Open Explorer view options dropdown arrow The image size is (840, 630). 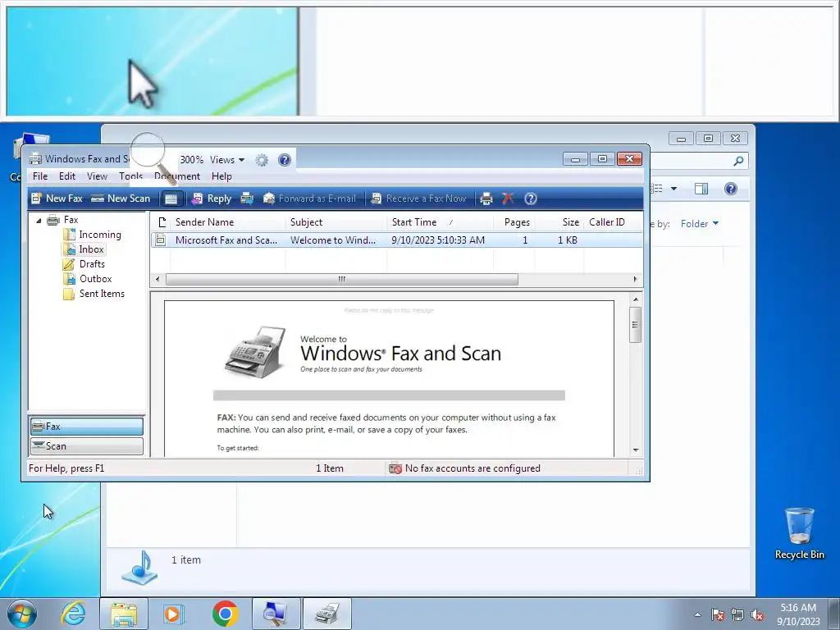click(673, 189)
